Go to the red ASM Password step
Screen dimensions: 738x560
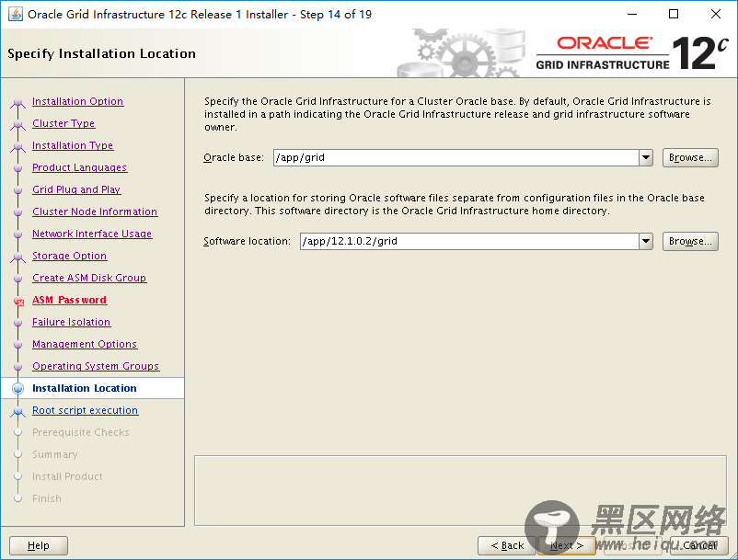[x=69, y=301]
